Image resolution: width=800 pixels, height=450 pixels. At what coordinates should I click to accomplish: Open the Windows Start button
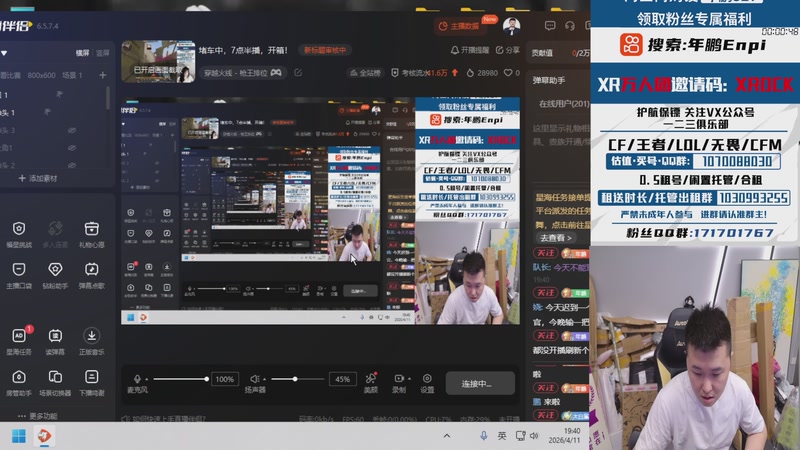pyautogui.click(x=19, y=436)
